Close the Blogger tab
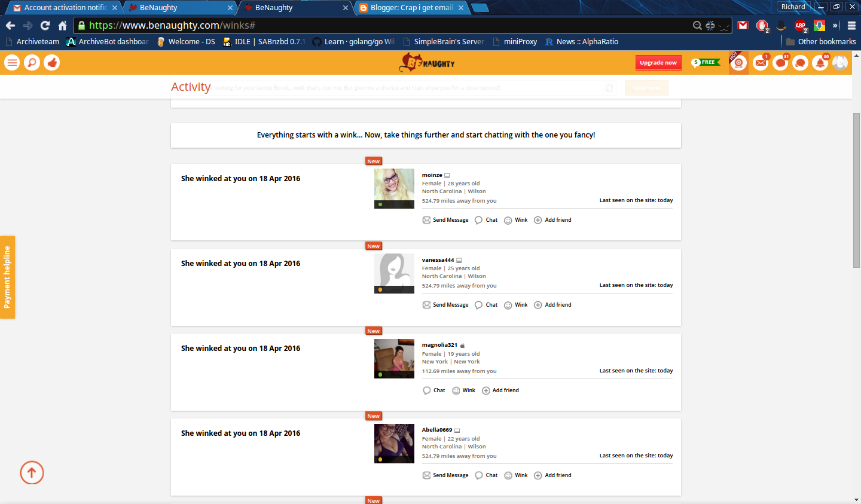861x504 pixels. click(x=461, y=8)
